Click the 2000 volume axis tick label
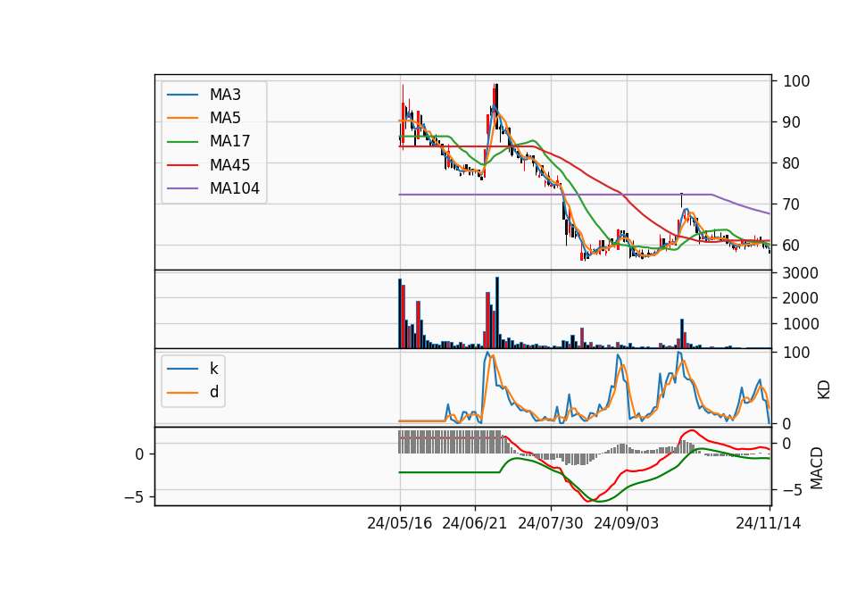Viewport: 857px width, 616px height. click(x=801, y=298)
